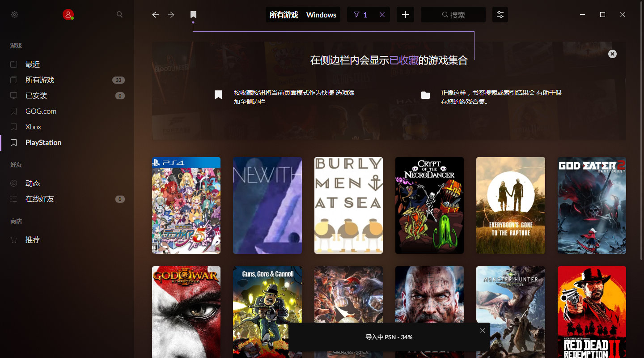Click the add game plus icon in the toolbar

click(405, 14)
